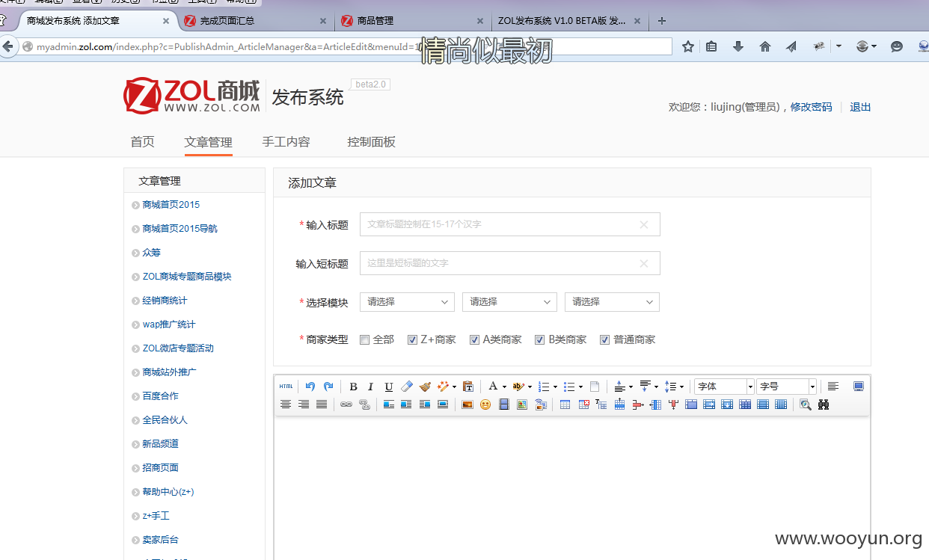Toggle bold formatting
This screenshot has width=929, height=560.
[x=353, y=387]
